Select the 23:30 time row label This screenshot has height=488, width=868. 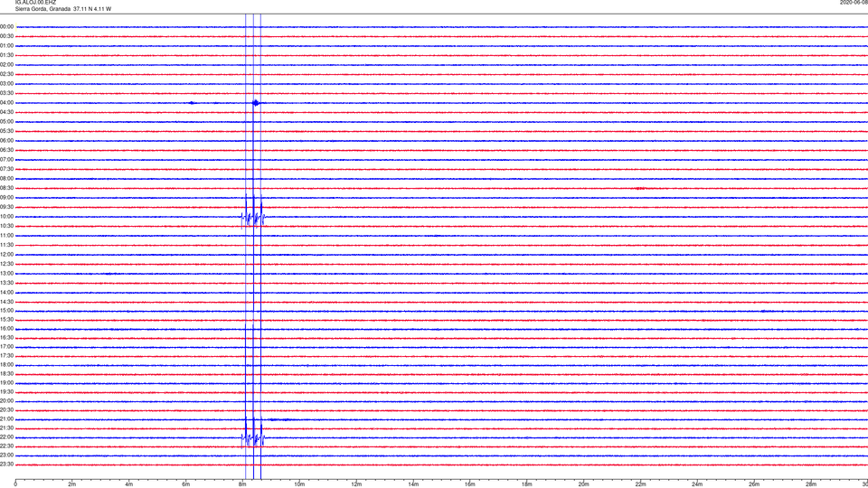[6, 465]
